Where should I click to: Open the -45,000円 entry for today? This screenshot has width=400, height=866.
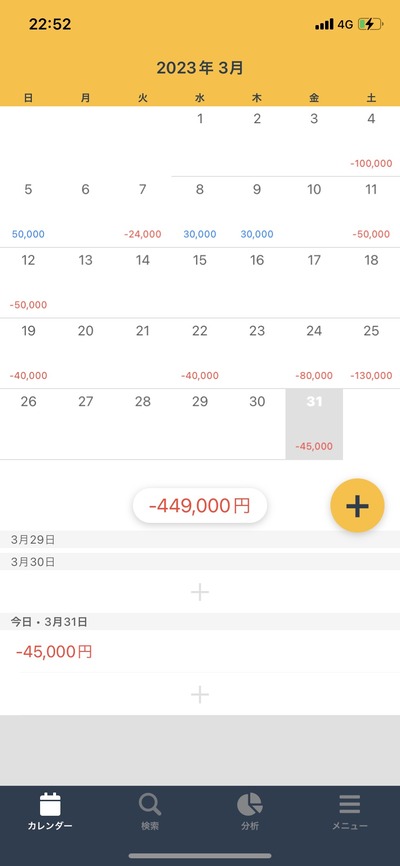tap(200, 652)
